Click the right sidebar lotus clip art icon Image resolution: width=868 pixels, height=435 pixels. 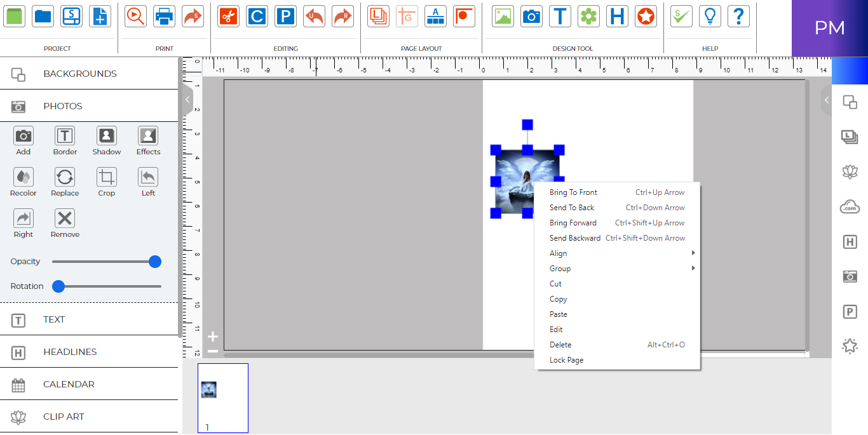850,171
